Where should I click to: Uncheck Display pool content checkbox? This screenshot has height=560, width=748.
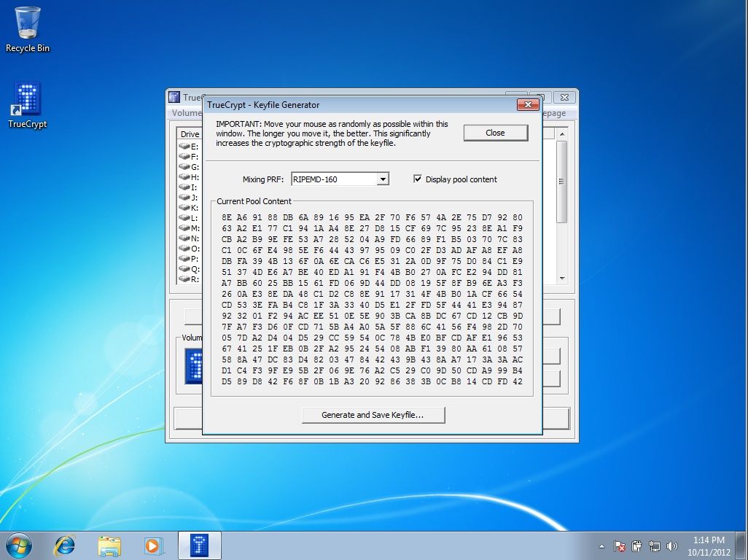click(418, 179)
